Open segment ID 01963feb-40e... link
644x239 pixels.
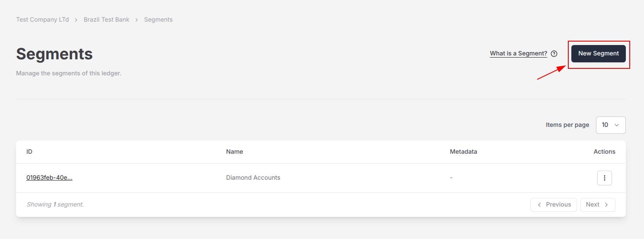click(x=49, y=178)
